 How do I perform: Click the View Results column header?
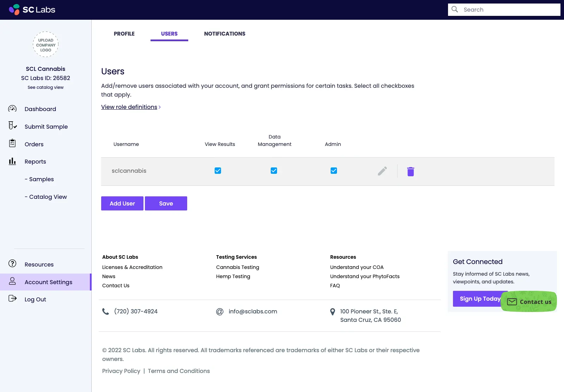(220, 144)
